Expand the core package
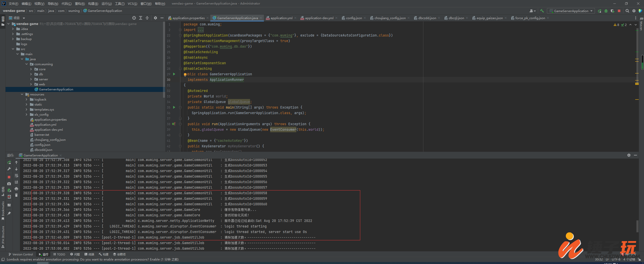The image size is (644, 264). click(x=31, y=69)
